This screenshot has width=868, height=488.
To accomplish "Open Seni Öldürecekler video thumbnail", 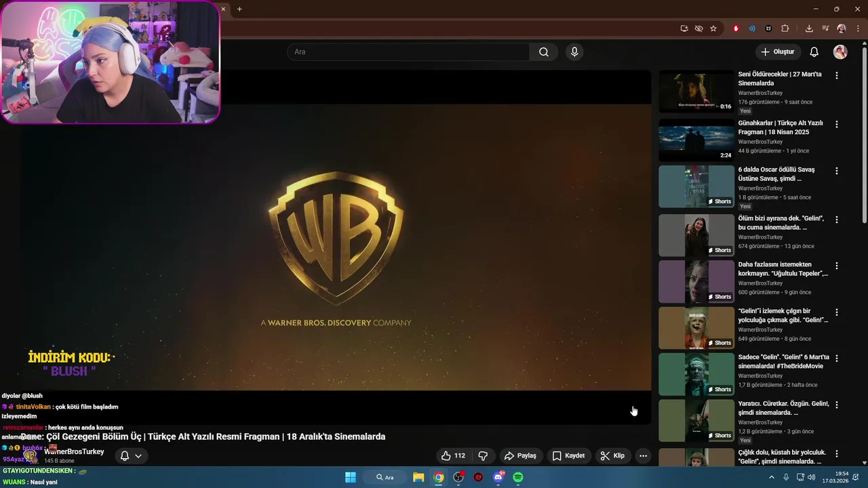I will (x=696, y=92).
